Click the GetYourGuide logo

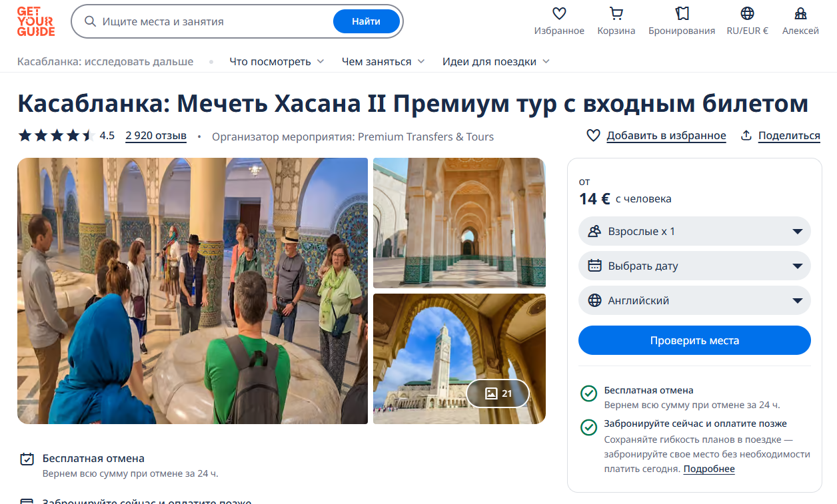pyautogui.click(x=36, y=21)
